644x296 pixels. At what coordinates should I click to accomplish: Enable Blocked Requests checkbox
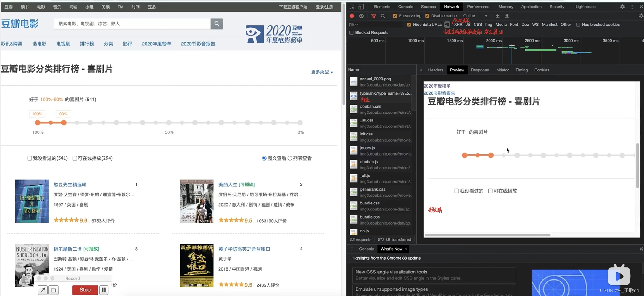point(351,33)
